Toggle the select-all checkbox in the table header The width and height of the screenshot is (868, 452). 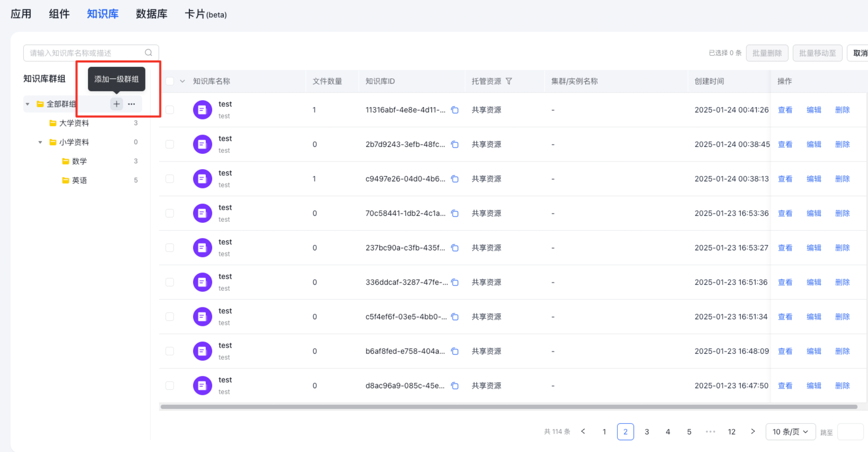pos(170,81)
